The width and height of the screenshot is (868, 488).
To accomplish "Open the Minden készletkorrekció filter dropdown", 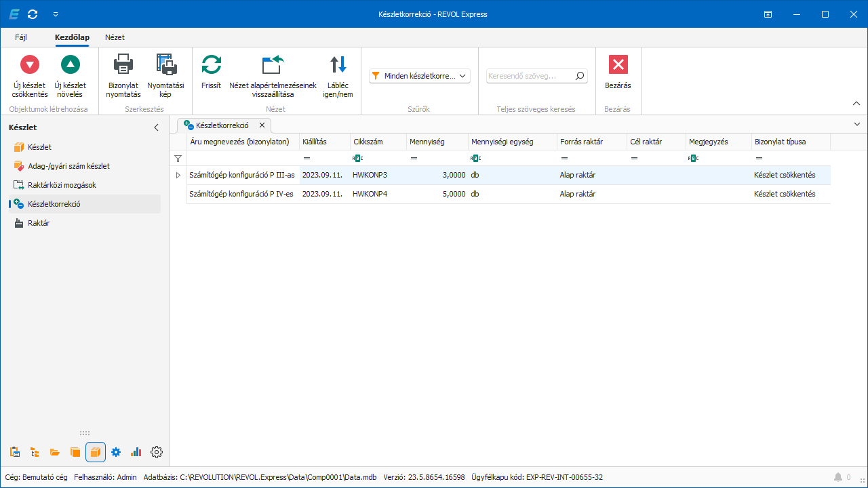I will point(420,76).
